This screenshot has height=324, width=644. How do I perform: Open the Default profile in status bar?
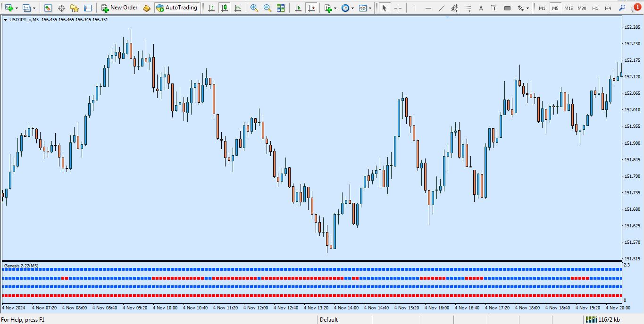click(x=329, y=320)
